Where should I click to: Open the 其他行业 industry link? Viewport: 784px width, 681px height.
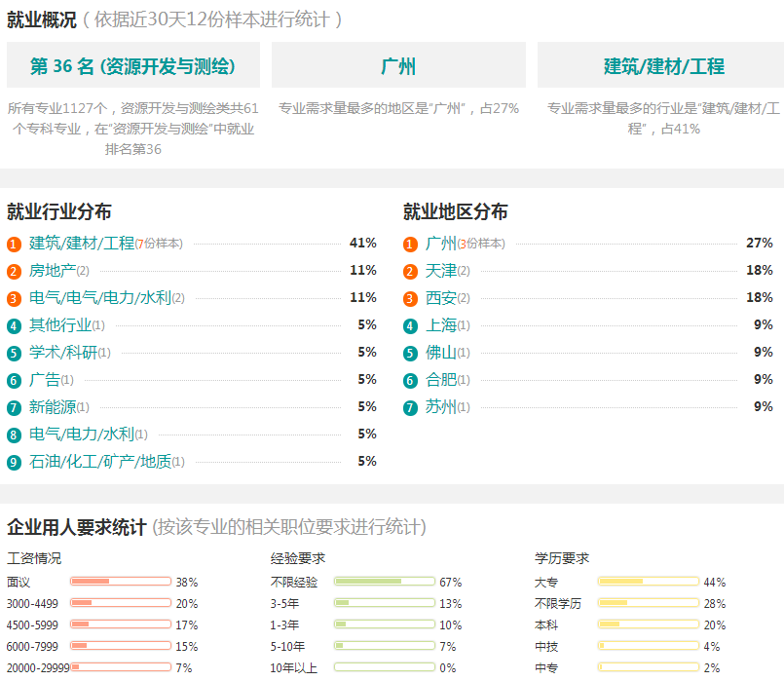(60, 325)
